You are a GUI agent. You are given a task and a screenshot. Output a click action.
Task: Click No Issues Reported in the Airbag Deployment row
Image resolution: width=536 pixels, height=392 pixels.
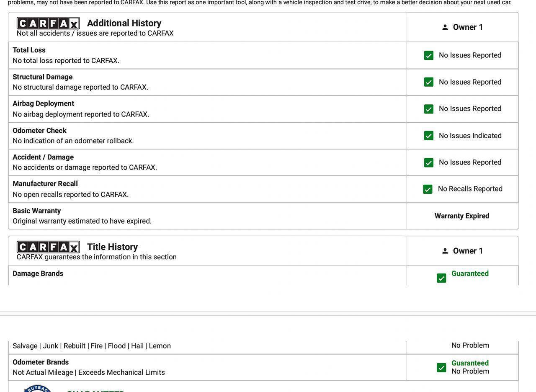[x=470, y=108]
